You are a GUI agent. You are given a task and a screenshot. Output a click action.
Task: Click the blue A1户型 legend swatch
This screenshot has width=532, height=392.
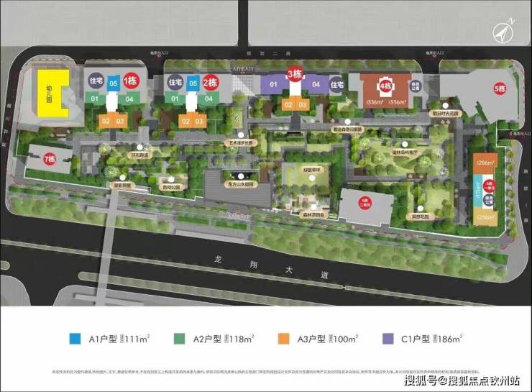[x=75, y=339]
